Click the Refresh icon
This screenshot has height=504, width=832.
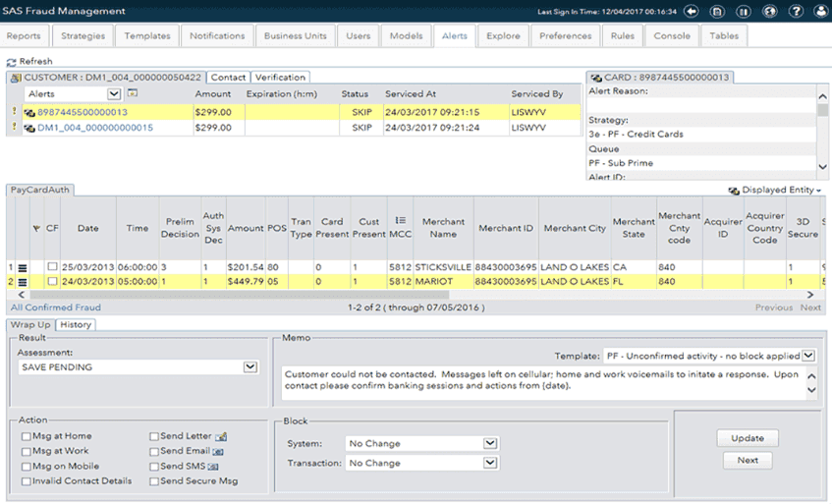coord(11,62)
